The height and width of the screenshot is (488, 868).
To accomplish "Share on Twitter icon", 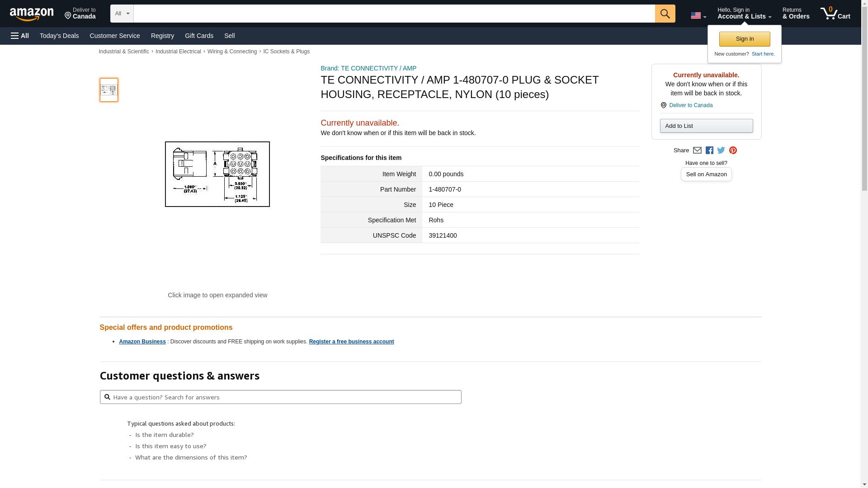I will (721, 150).
